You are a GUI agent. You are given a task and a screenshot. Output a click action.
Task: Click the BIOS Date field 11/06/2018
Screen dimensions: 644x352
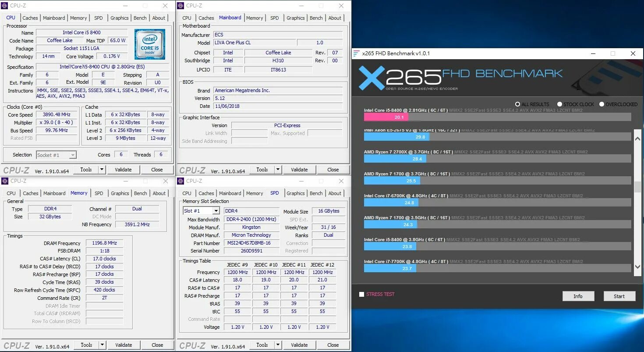point(278,106)
